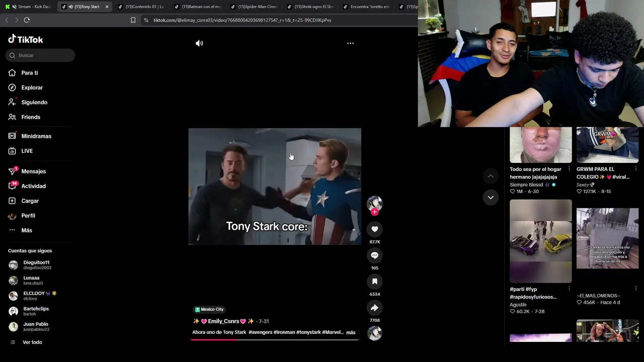Open the 'Todo sea por el hogar' thumbnail
Screen dimensions: 644x362
coord(541,145)
